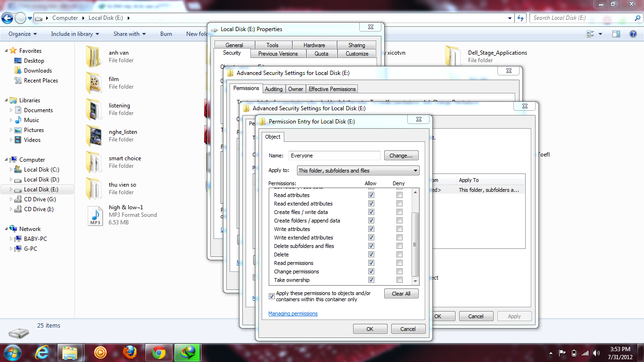Click the Name field containing Everyone
644x362 pixels.
pyautogui.click(x=334, y=156)
